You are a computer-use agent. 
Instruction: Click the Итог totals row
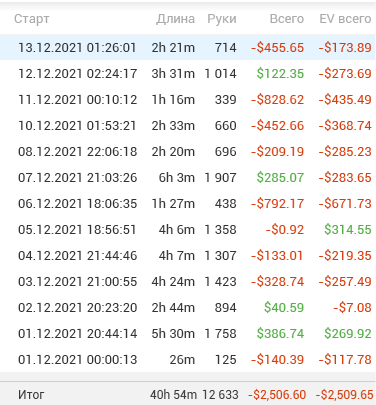tap(188, 394)
